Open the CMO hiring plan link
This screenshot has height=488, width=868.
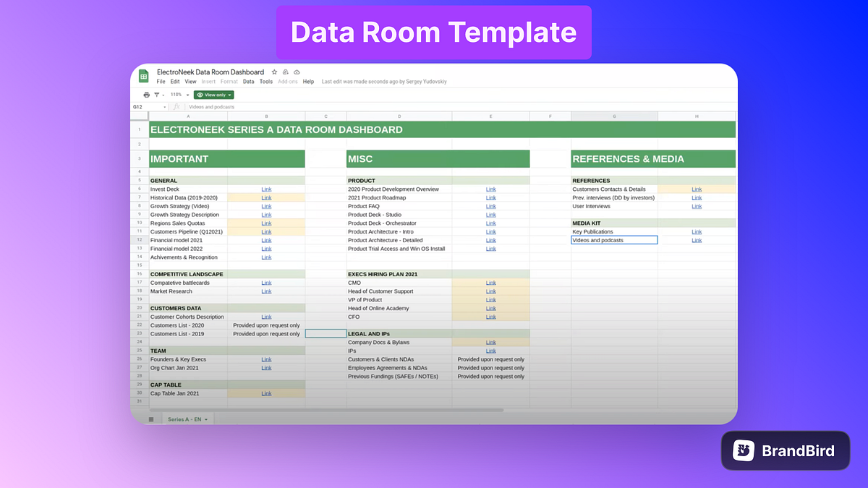pyautogui.click(x=491, y=283)
